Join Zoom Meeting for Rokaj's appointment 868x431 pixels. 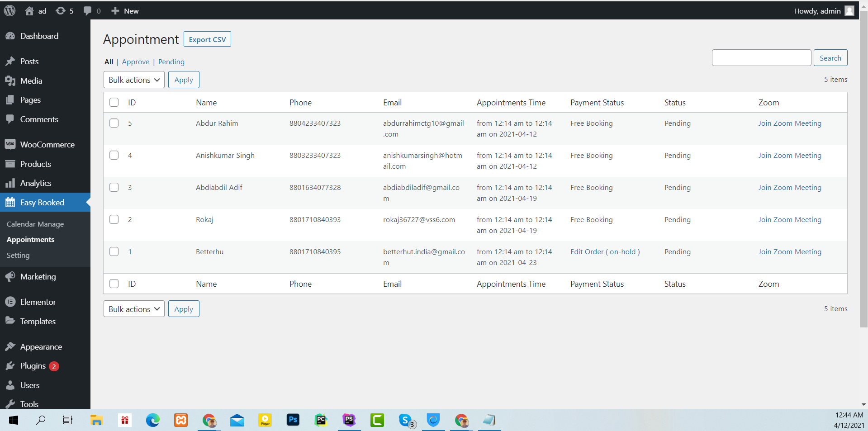(790, 219)
